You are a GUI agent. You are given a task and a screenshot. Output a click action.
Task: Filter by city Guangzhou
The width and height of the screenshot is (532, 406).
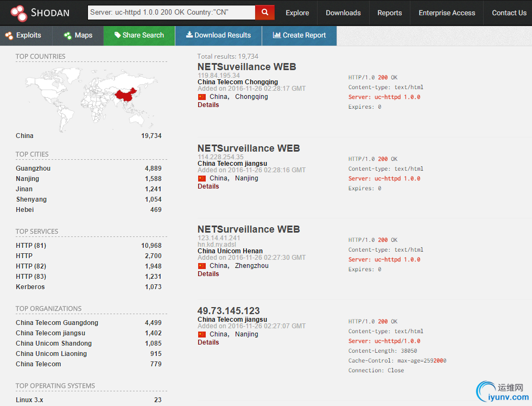click(x=33, y=168)
